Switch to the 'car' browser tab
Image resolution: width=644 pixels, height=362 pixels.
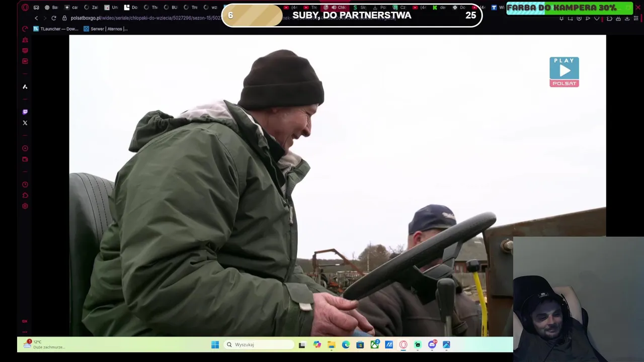coord(71,8)
